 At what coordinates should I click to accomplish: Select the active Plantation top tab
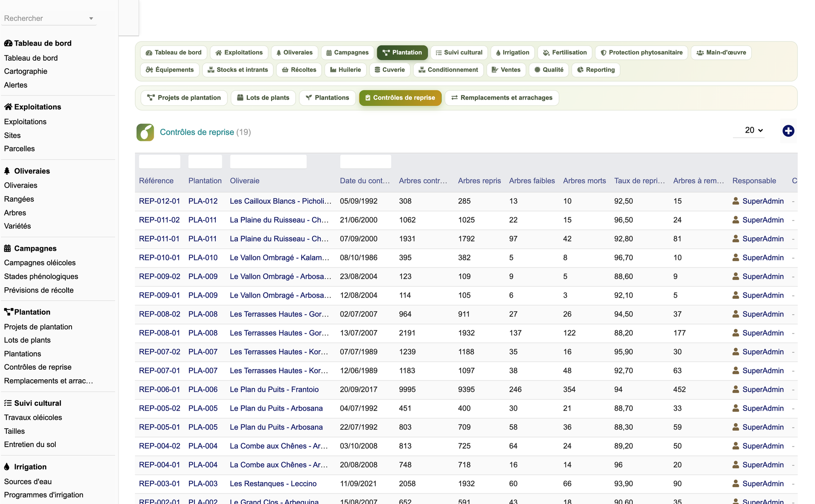coord(402,53)
